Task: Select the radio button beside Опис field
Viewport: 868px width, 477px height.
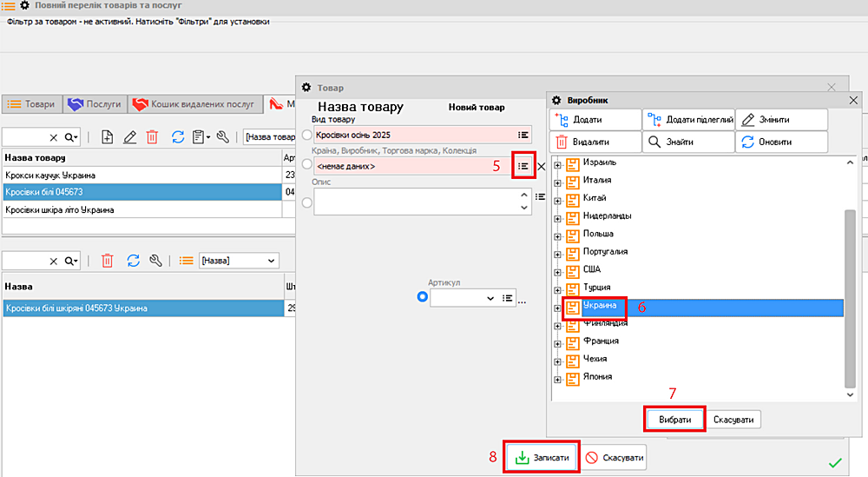Action: (306, 202)
